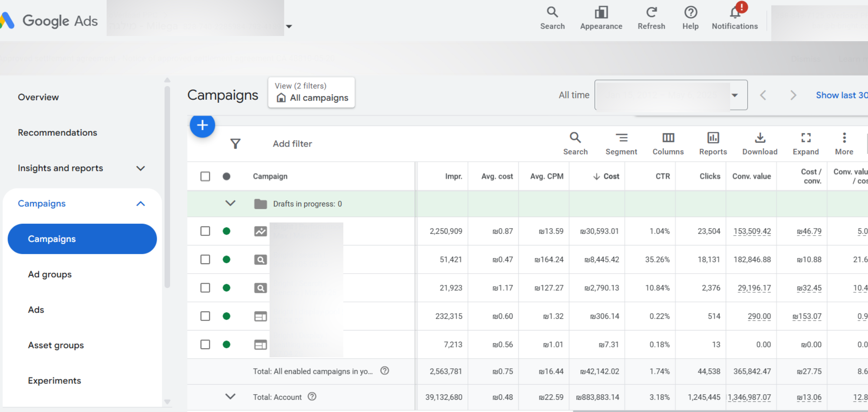Viewport: 868px width, 412px height.
Task: Open the Segment tool
Action: click(x=621, y=144)
